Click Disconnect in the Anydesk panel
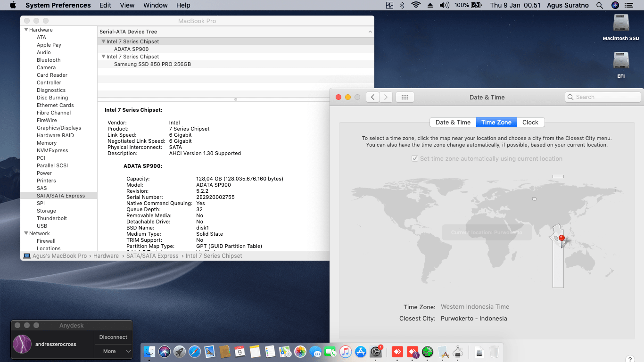Viewport: 644px width, 362px height. click(x=113, y=337)
